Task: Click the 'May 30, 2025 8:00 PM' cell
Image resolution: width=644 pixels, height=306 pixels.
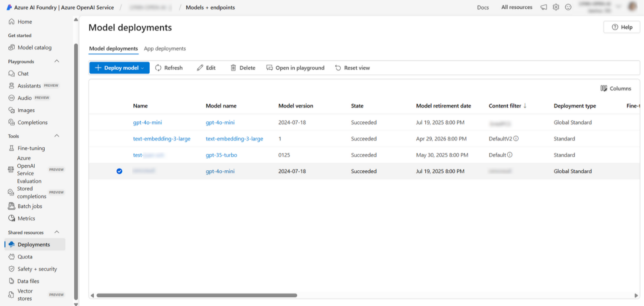Action: coord(442,155)
